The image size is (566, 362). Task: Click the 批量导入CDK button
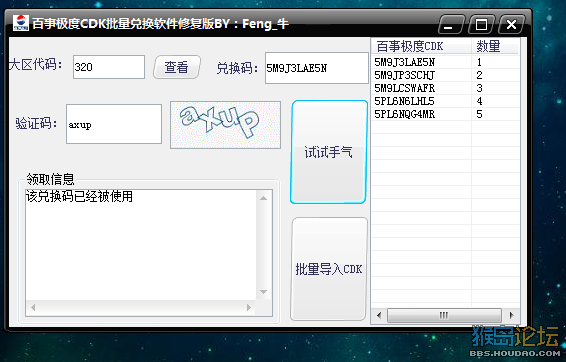coord(328,269)
